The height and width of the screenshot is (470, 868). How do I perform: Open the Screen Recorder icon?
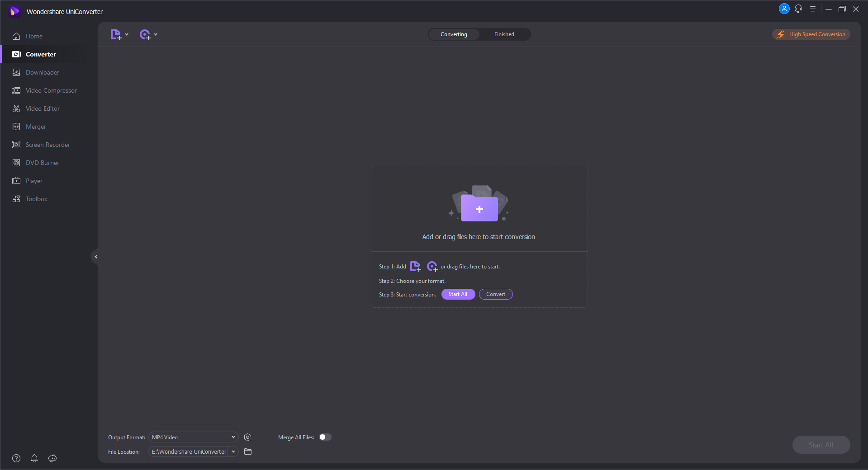pos(16,145)
